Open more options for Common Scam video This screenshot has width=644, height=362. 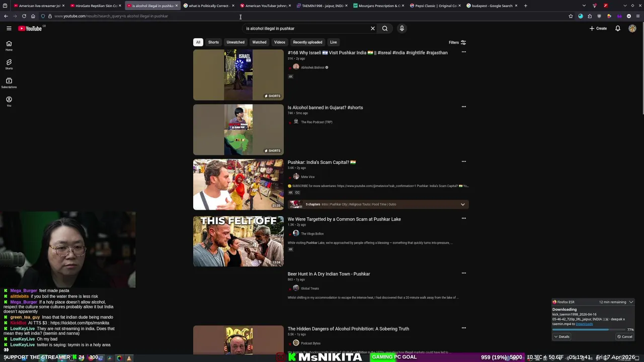[464, 218]
